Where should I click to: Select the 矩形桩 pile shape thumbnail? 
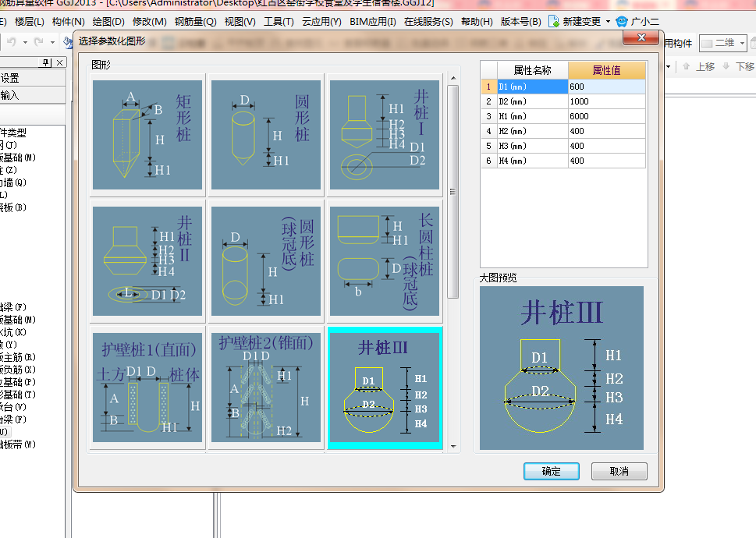click(x=147, y=135)
